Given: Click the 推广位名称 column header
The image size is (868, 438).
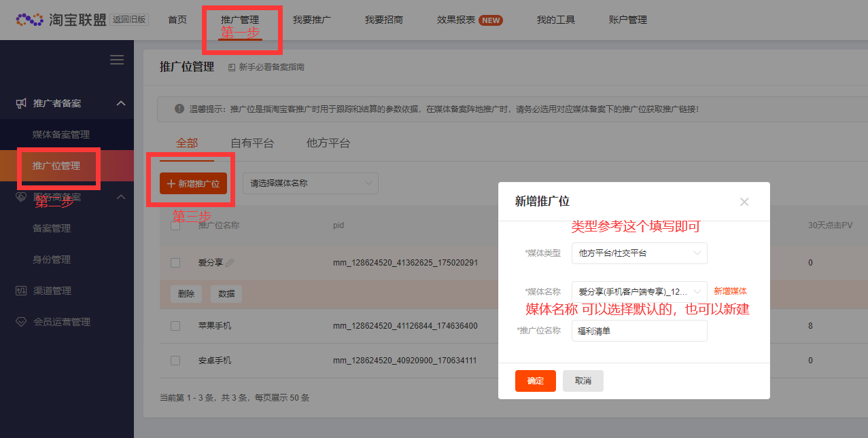Looking at the screenshot, I should [x=218, y=225].
